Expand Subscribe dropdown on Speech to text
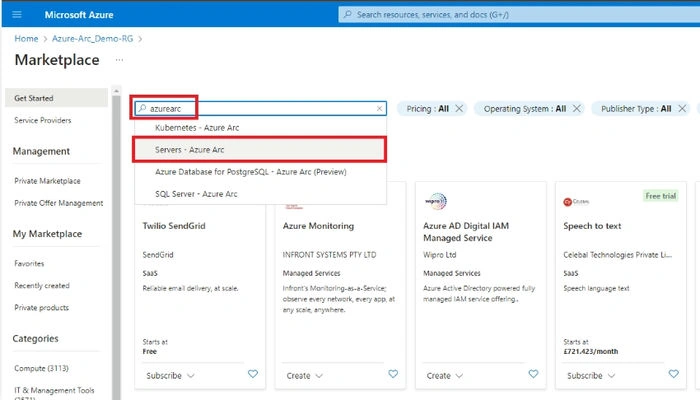Image resolution: width=700 pixels, height=400 pixels. 591,376
